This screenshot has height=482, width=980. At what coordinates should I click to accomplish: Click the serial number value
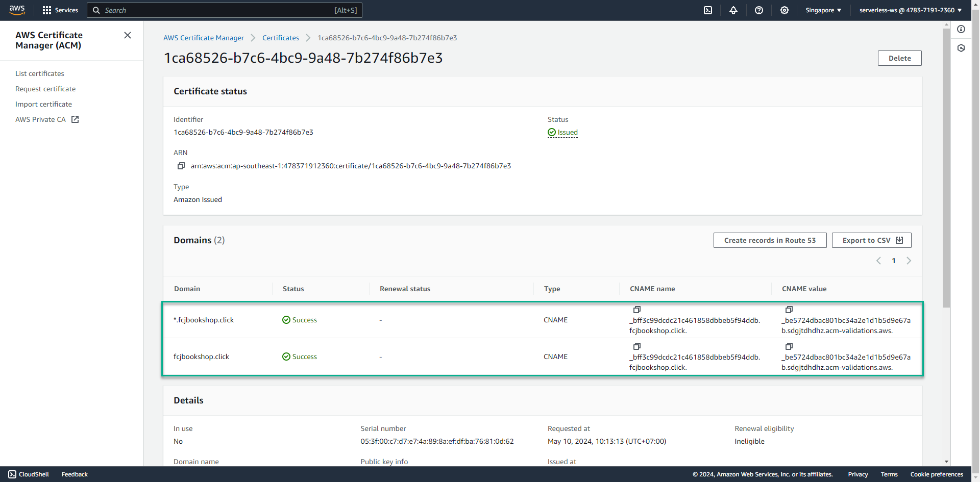(437, 441)
